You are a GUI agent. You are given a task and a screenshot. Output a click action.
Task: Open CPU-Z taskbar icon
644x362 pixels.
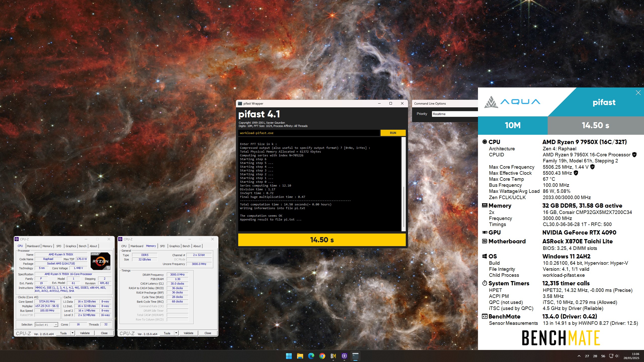pos(344,356)
